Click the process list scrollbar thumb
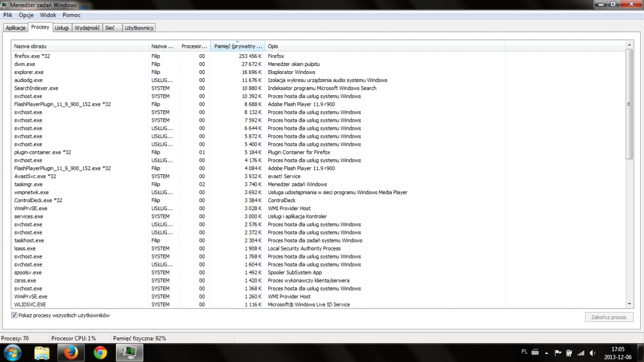The width and height of the screenshot is (644, 362). coord(630,105)
